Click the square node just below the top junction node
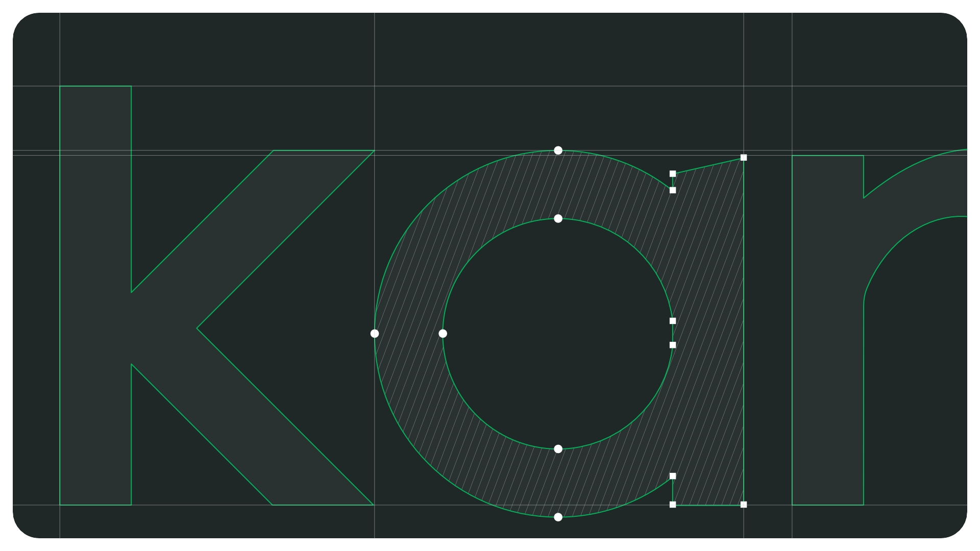The height and width of the screenshot is (551, 980). point(673,190)
